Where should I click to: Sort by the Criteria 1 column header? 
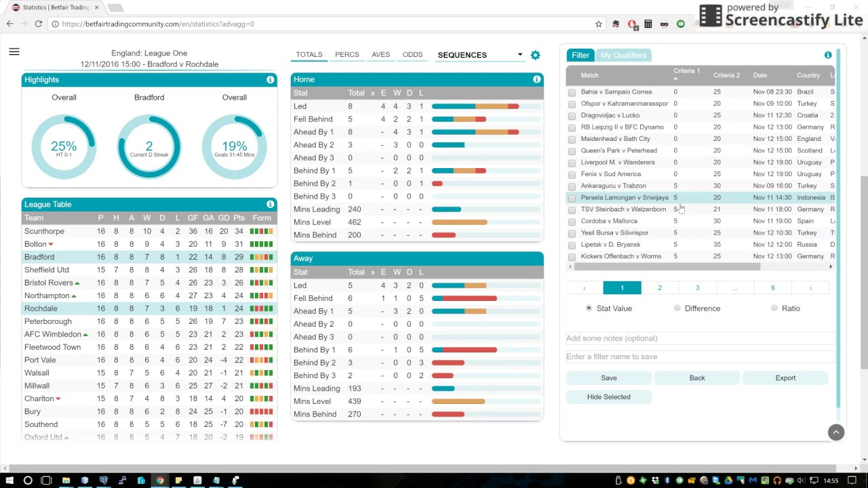point(686,71)
